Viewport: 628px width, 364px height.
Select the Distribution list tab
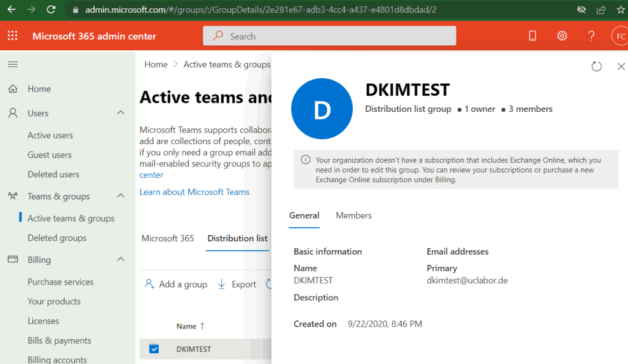coord(238,238)
